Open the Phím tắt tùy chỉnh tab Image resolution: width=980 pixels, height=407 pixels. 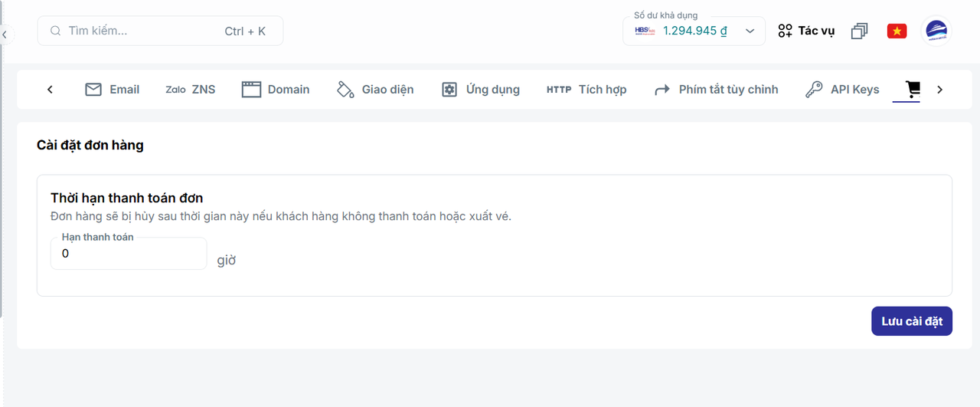coord(716,90)
